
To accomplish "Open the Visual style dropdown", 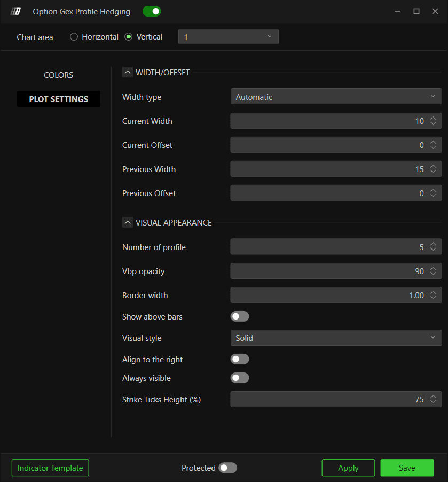I will pyautogui.click(x=336, y=338).
